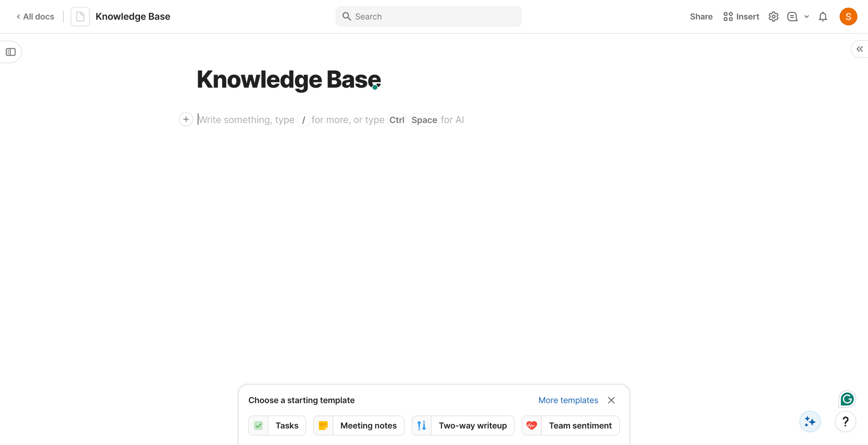Choose the Tasks template
Screen dimensions: 868x445
tap(277, 425)
